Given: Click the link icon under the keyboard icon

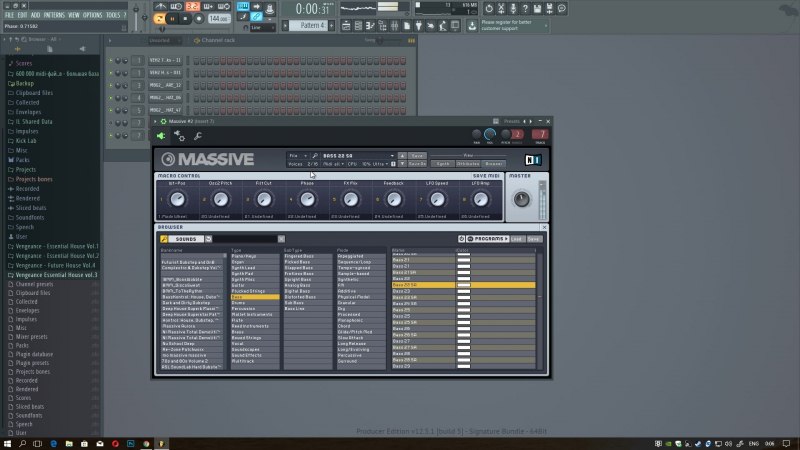Looking at the screenshot, I should coord(256,17).
